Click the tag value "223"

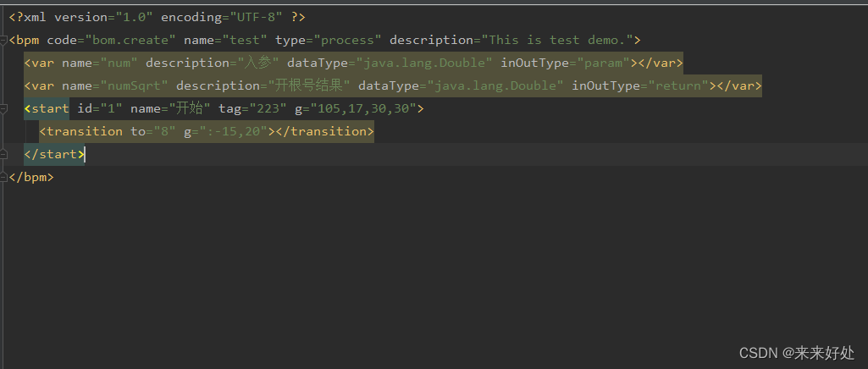268,108
